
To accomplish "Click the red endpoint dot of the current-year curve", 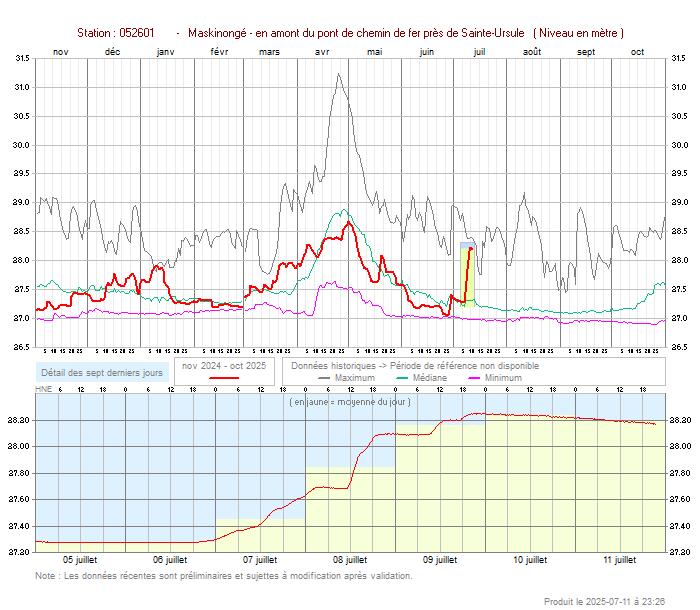I will (x=471, y=249).
